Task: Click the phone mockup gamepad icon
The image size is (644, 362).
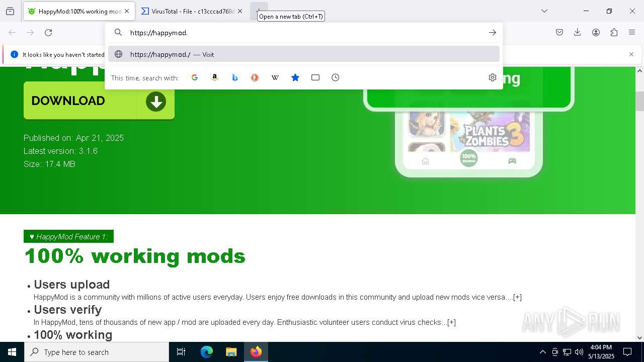Action: 512,161
